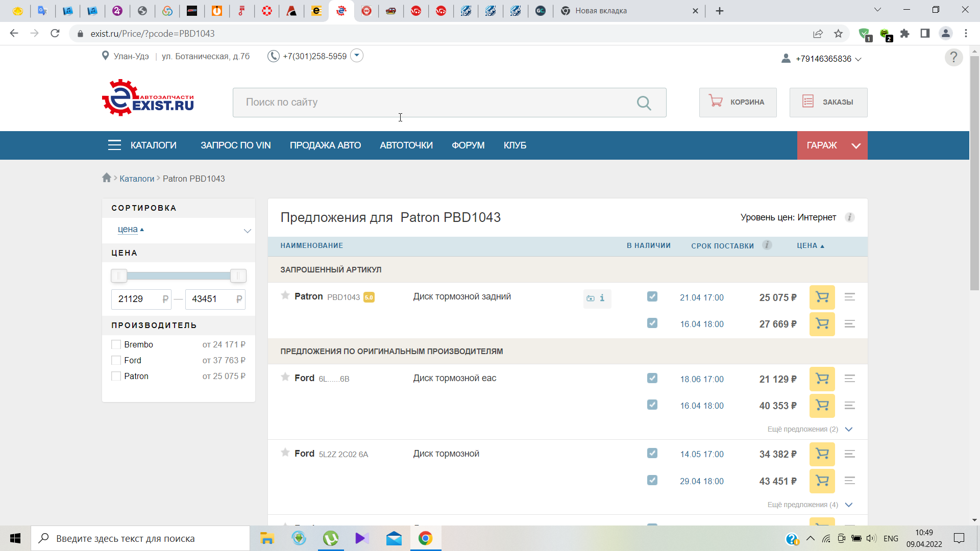Open Chrome from the Windows taskbar
The image size is (980, 551).
click(425, 538)
